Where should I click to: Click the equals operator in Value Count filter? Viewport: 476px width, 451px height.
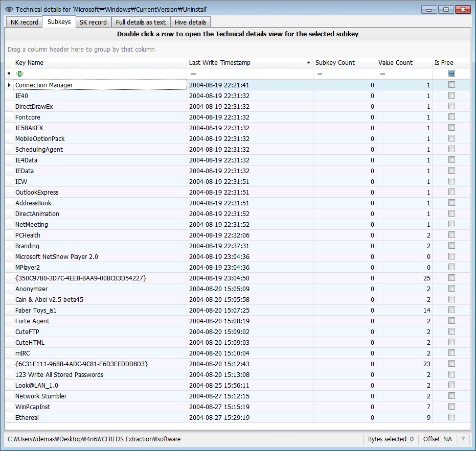click(382, 74)
